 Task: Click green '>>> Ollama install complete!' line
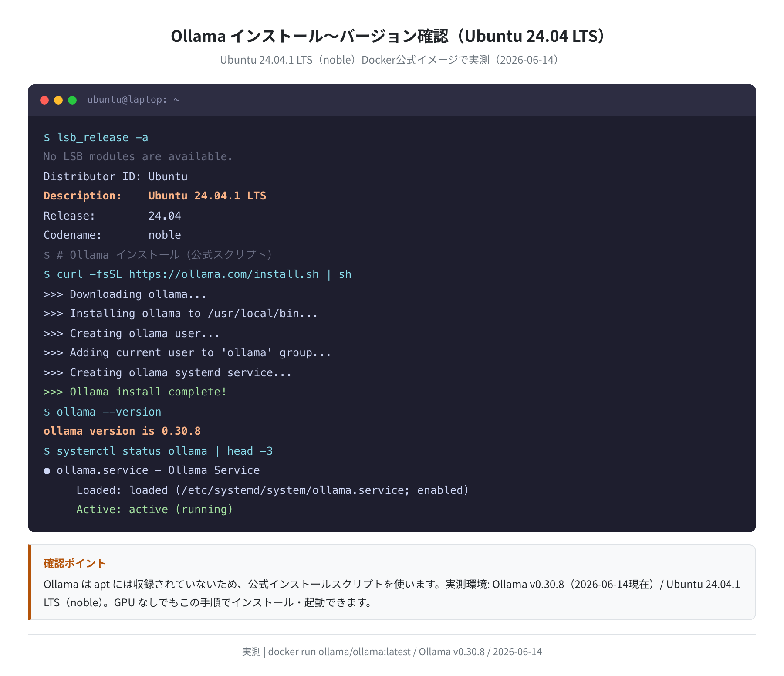pyautogui.click(x=135, y=392)
